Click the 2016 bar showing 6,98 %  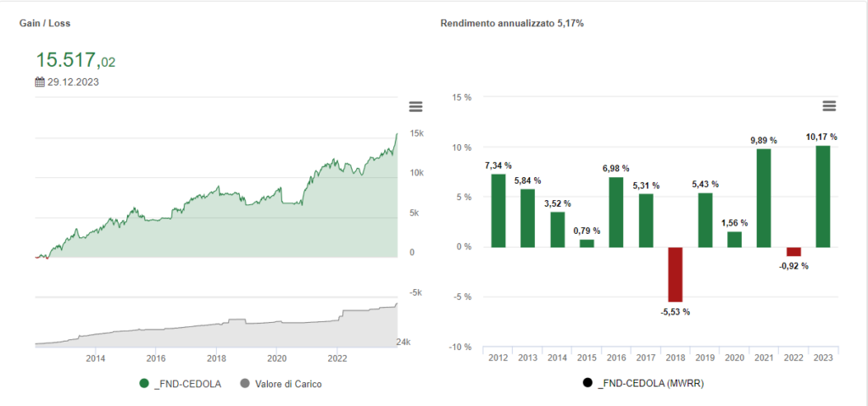click(616, 212)
